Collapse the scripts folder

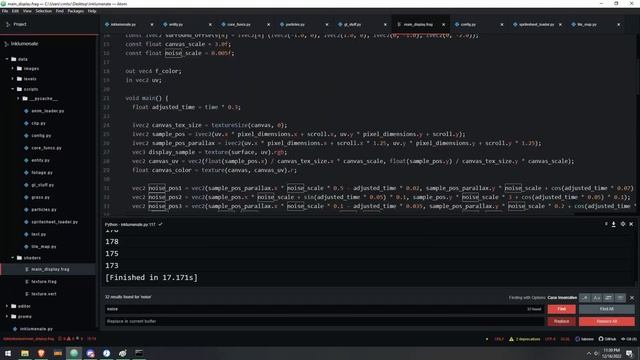click(x=13, y=89)
